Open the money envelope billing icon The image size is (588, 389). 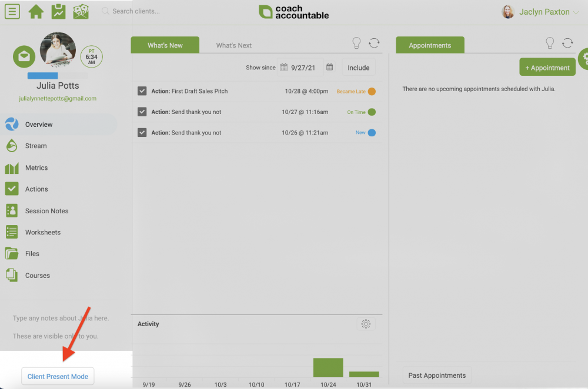coord(81,11)
